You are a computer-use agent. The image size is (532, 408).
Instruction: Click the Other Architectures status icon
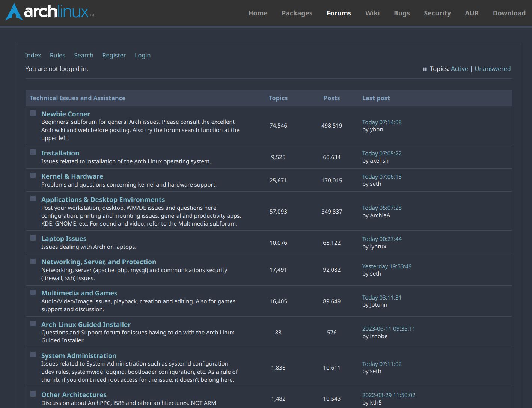click(33, 394)
